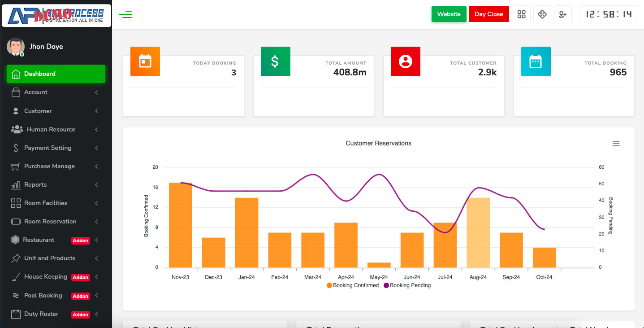Click the 408.8m total amount value
This screenshot has height=328, width=644.
pyautogui.click(x=350, y=72)
